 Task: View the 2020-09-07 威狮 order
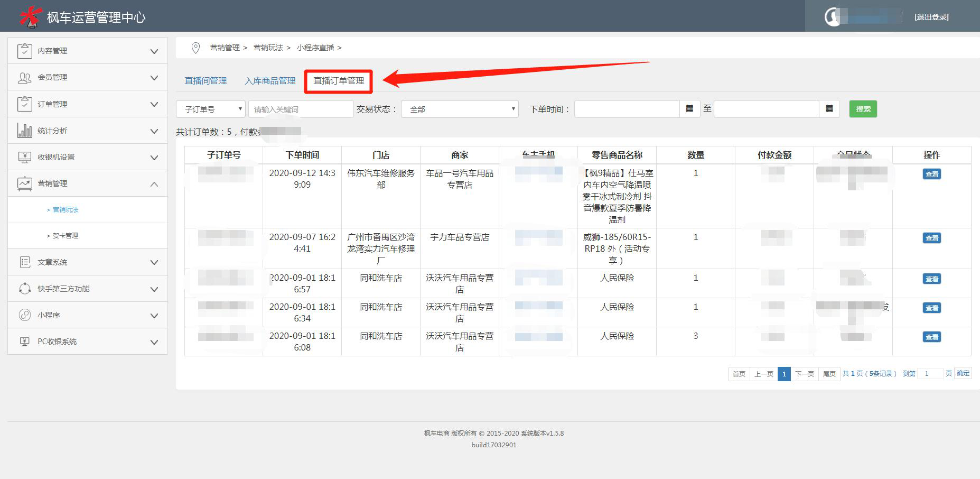(x=932, y=238)
